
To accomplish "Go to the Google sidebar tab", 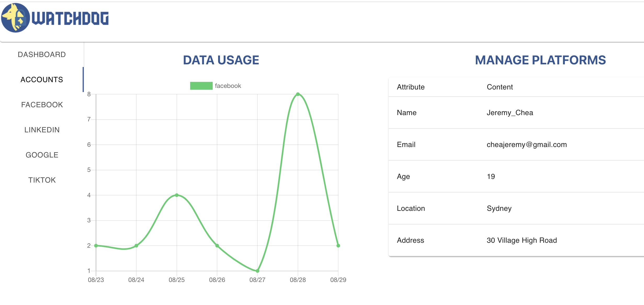I will [42, 155].
